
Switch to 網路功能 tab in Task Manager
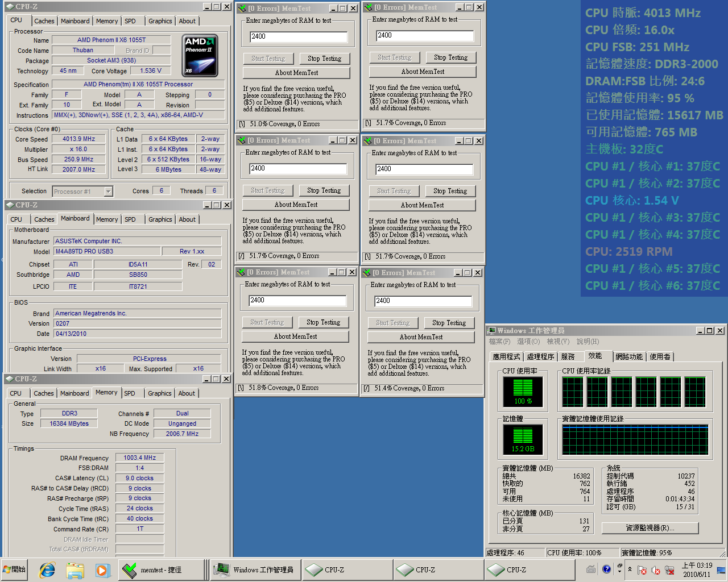[x=629, y=357]
